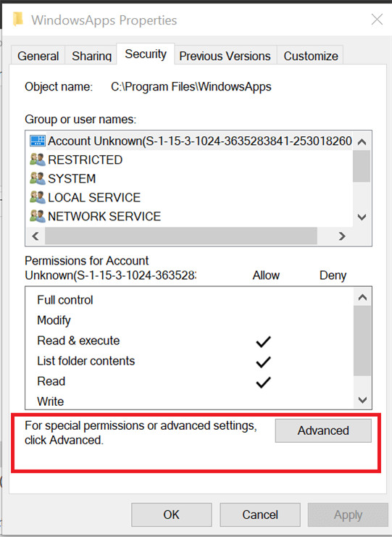Open Advanced security settings
The width and height of the screenshot is (392, 537).
coord(323,430)
